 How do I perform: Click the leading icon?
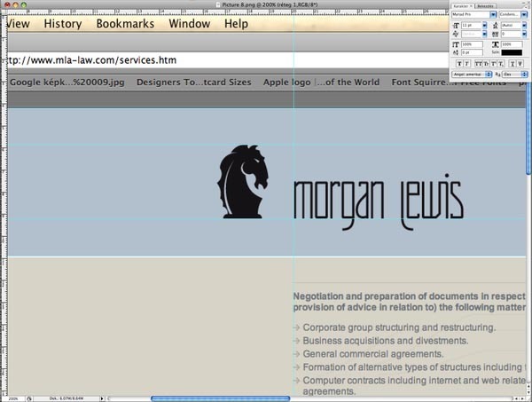(496, 26)
